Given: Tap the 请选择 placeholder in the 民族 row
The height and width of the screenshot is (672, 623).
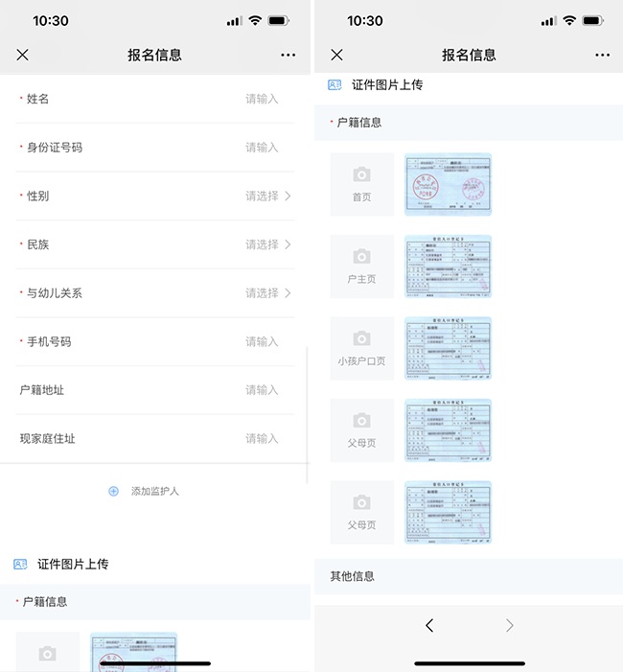Looking at the screenshot, I should tap(262, 244).
